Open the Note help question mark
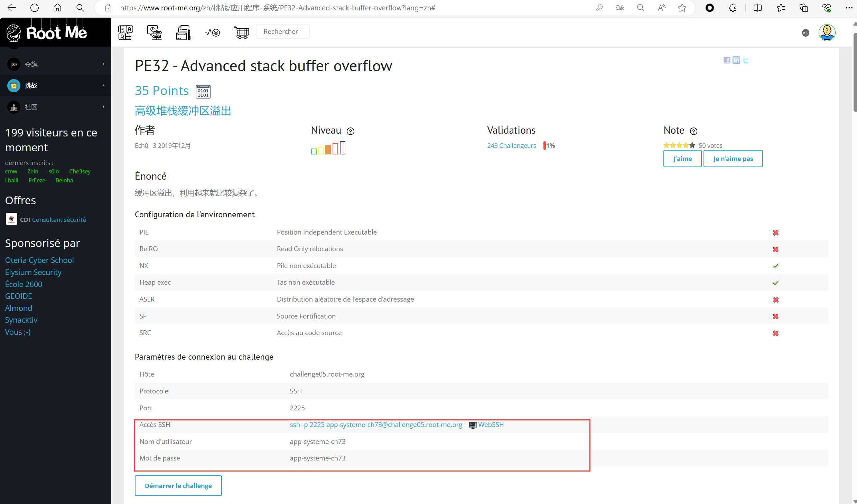857x504 pixels. click(x=693, y=131)
